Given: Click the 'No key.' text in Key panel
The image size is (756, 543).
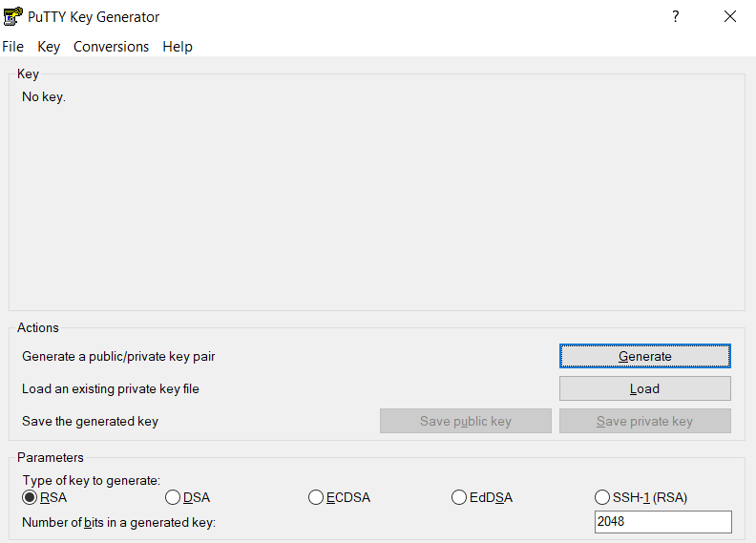Looking at the screenshot, I should 44,96.
